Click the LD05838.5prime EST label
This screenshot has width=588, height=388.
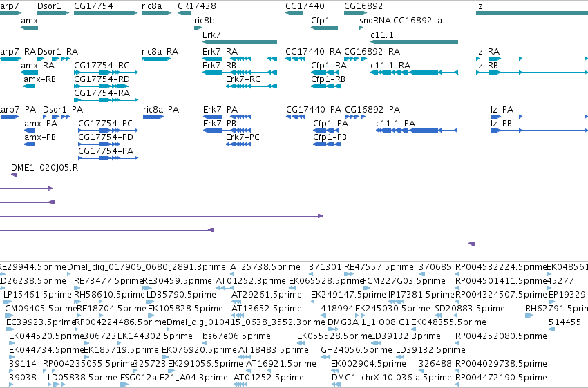point(82,378)
